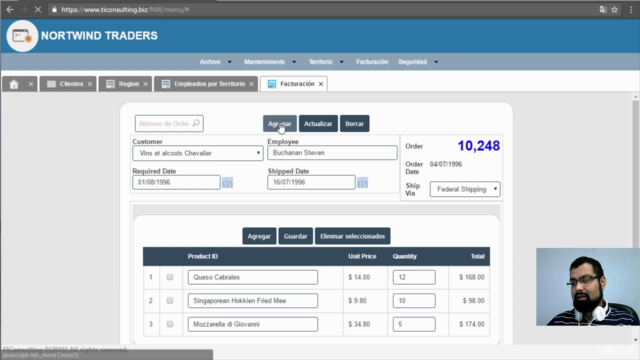Click Agregar button above product table

pyautogui.click(x=259, y=236)
